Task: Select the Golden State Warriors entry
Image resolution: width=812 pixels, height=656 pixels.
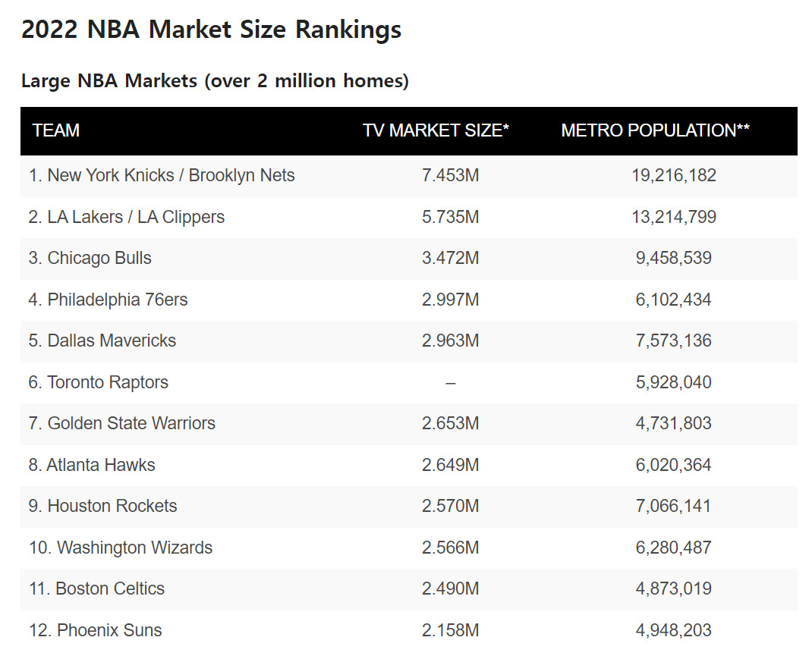Action: point(122,423)
